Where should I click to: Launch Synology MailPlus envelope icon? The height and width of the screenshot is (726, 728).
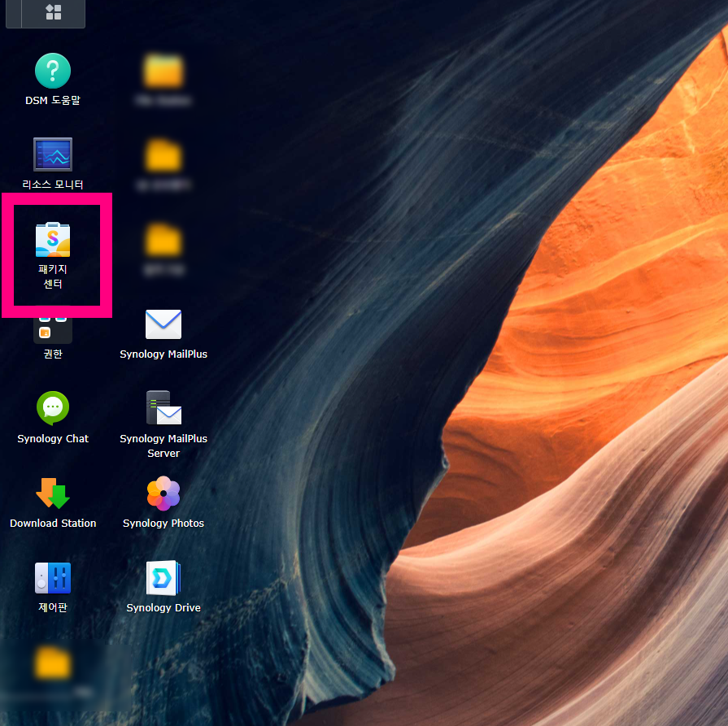tap(163, 324)
